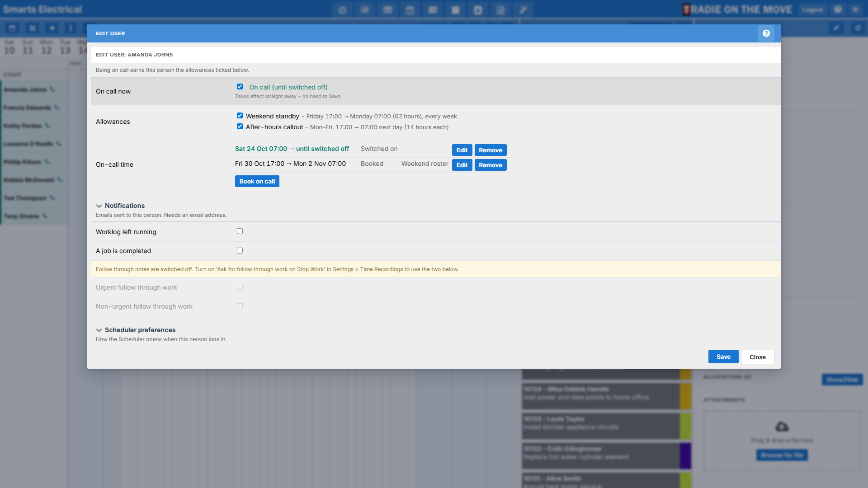The image size is (868, 488).
Task: Open the wrench tool icon in top toolbar
Action: (x=523, y=10)
